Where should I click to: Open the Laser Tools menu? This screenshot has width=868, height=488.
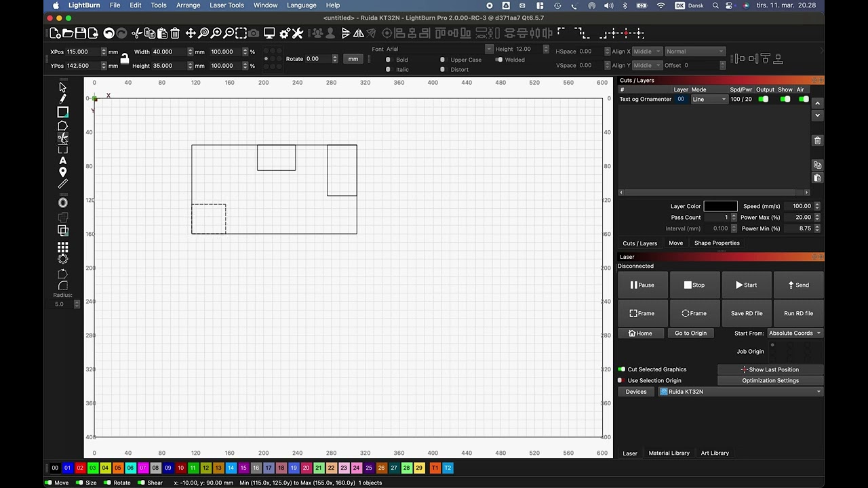click(226, 5)
